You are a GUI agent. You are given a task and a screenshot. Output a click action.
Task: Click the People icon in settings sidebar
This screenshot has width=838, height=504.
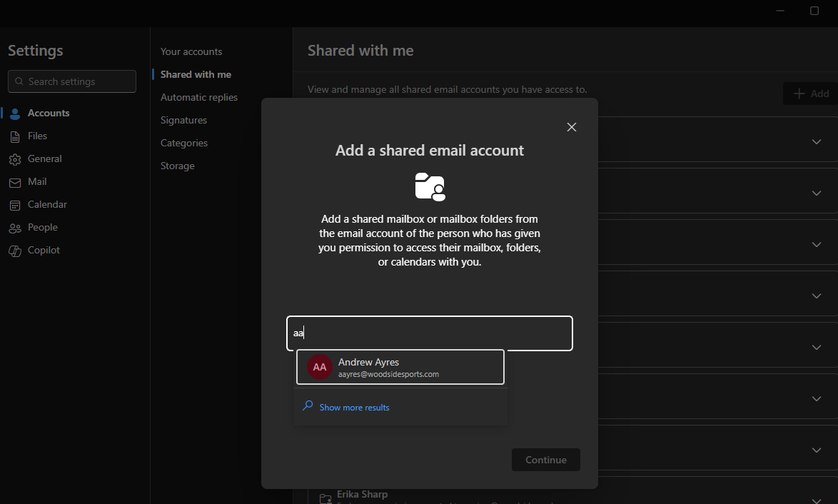15,228
